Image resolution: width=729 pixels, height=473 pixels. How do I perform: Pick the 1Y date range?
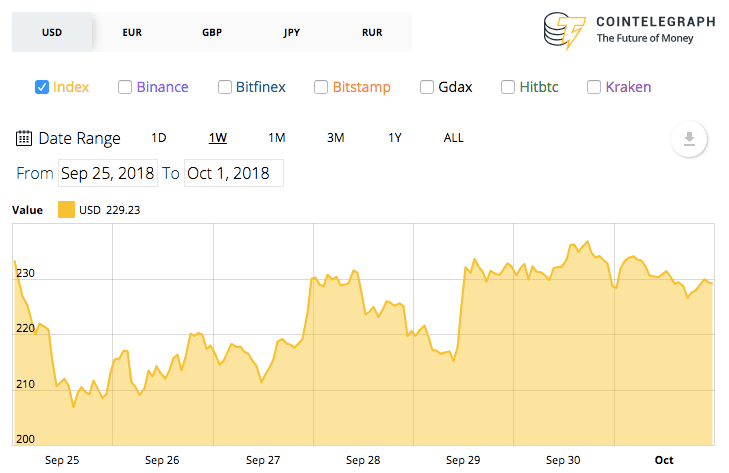click(395, 138)
